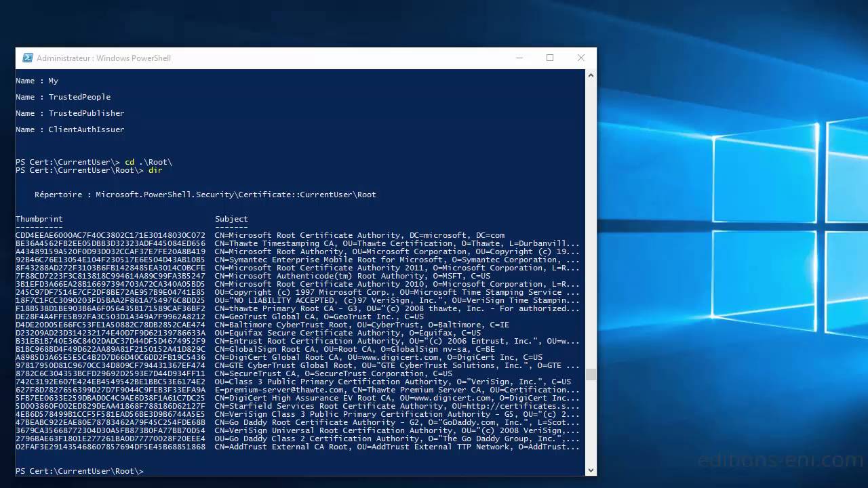Close the Windows PowerShell window
868x488 pixels.
(581, 58)
